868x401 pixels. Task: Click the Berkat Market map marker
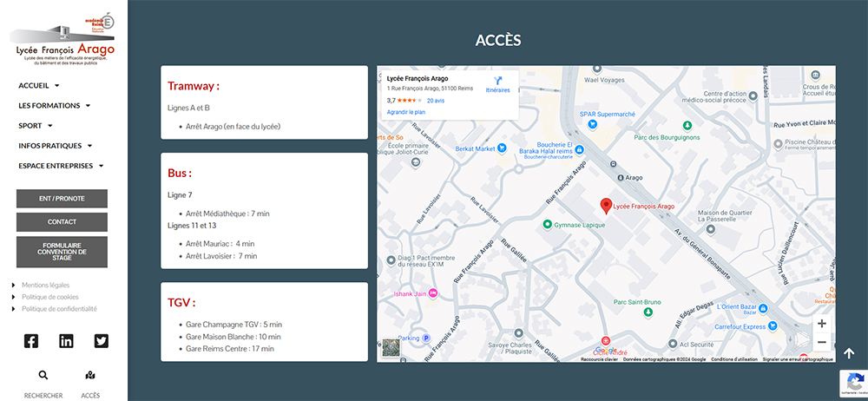[502, 148]
